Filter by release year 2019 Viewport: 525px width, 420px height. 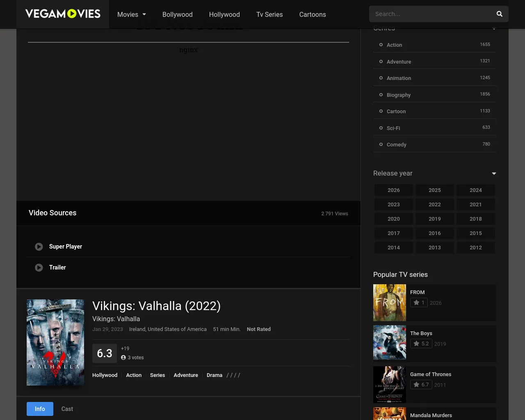(x=435, y=219)
